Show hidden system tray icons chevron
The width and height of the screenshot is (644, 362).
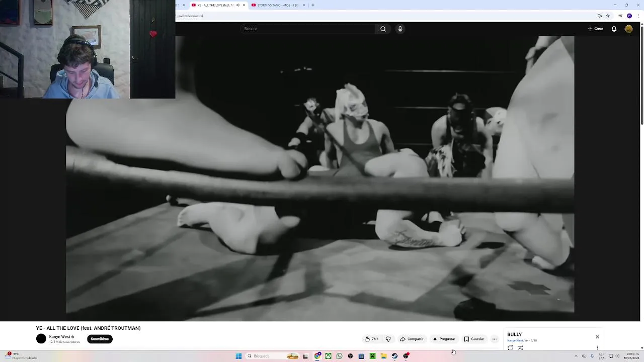click(x=576, y=356)
